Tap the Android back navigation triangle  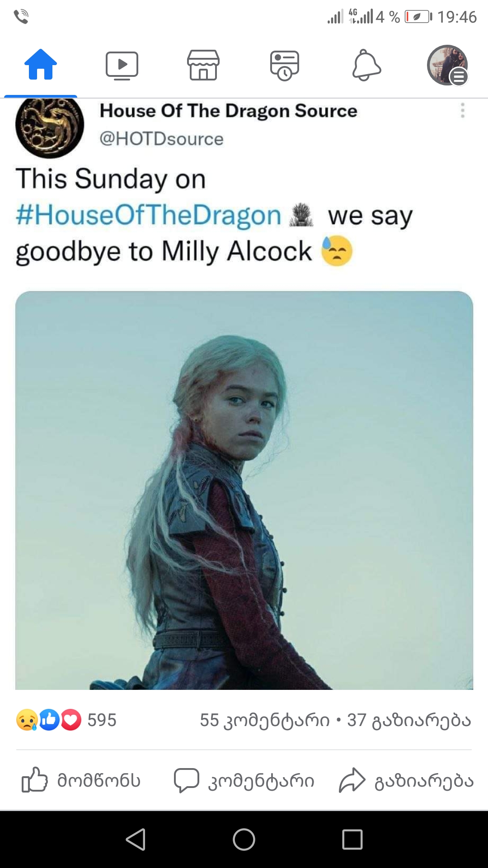pyautogui.click(x=136, y=840)
